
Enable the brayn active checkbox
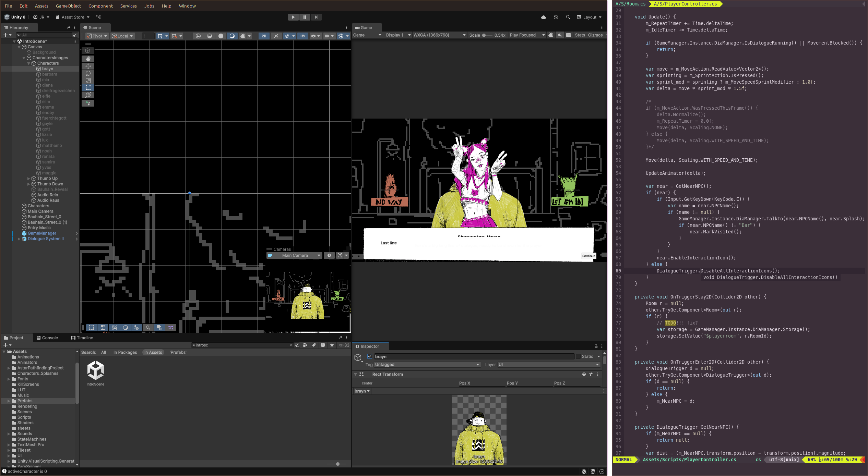(x=370, y=356)
